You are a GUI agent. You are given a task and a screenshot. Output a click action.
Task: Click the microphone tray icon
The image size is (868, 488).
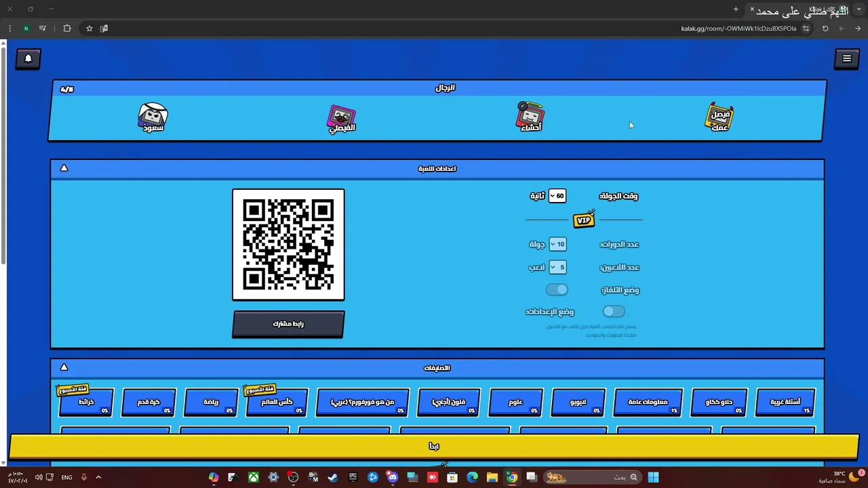point(84,477)
